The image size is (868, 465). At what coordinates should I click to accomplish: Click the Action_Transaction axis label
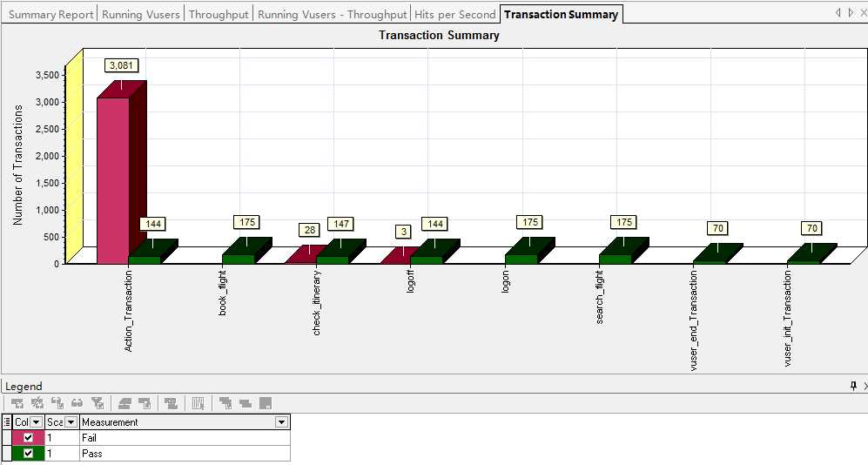[x=128, y=311]
